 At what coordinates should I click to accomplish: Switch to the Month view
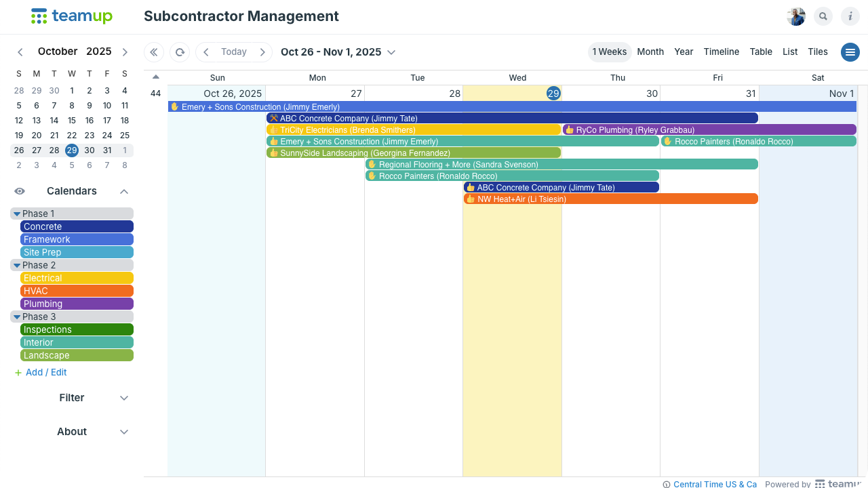click(650, 52)
